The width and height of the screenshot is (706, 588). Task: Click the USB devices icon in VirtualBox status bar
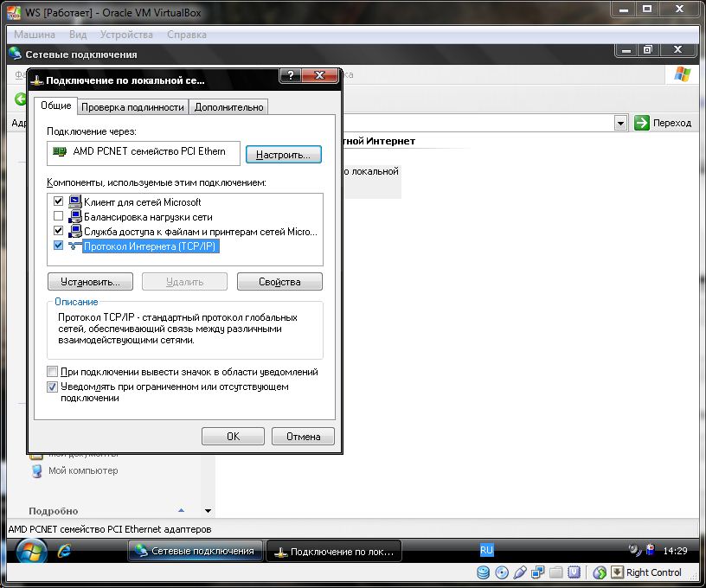tap(520, 572)
